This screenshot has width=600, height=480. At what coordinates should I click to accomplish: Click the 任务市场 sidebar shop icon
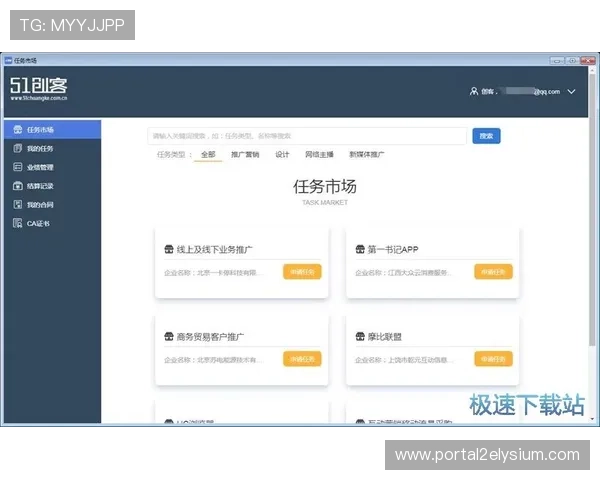(x=18, y=129)
